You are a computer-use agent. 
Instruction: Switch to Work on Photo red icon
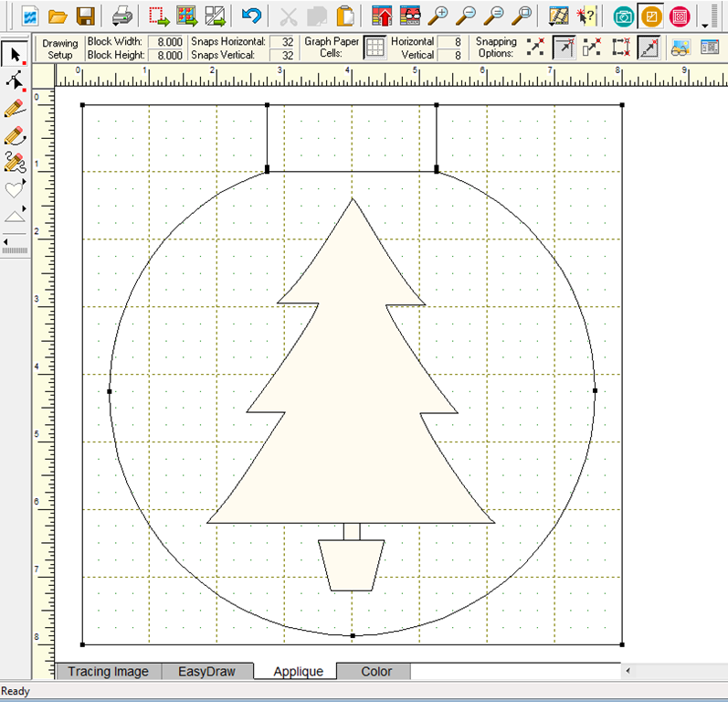(x=680, y=16)
